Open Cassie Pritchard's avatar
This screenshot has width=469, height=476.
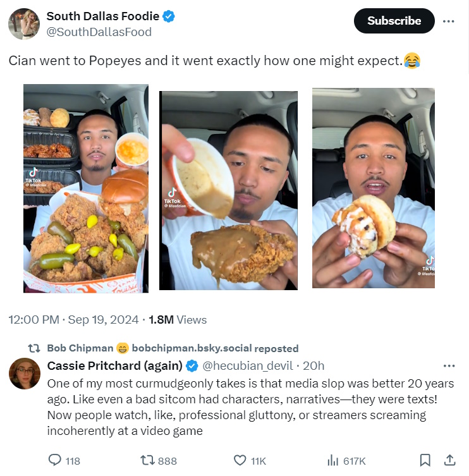pyautogui.click(x=24, y=373)
